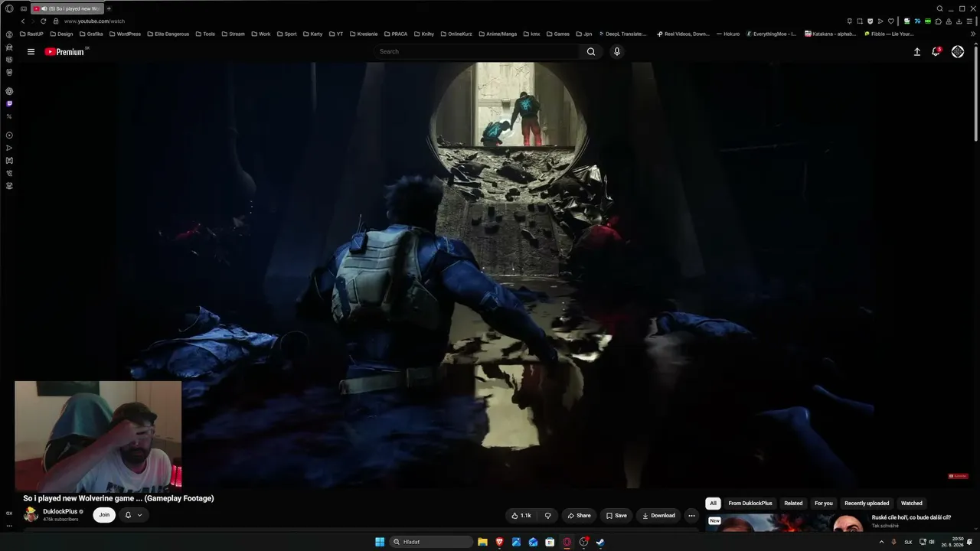Open the DuklockPlus channel name link
The image size is (980, 551).
click(60, 511)
